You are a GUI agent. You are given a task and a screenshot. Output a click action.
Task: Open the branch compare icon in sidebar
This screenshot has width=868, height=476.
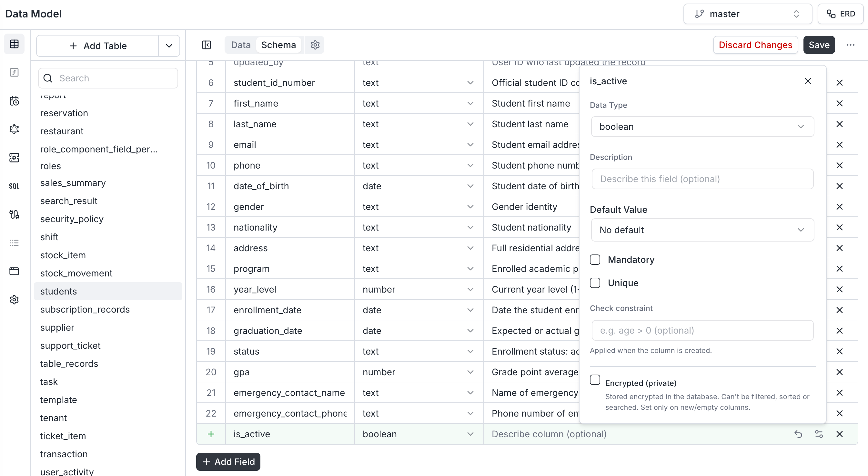pyautogui.click(x=14, y=214)
